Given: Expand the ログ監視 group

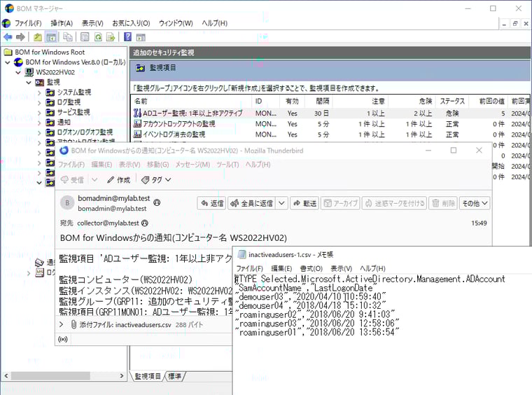Looking at the screenshot, I should pos(39,102).
